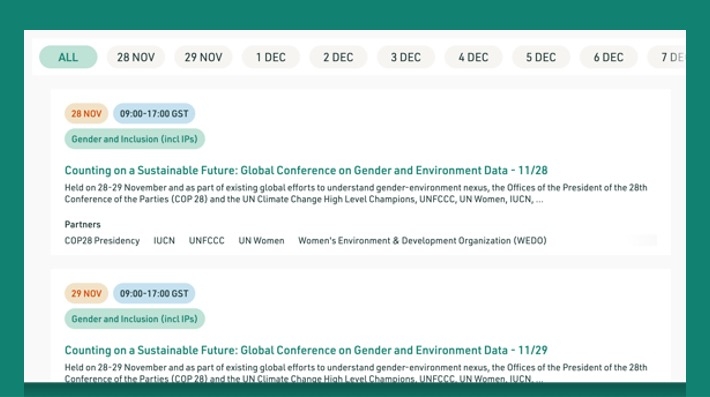Switch to the 2 DEC tab

click(338, 57)
